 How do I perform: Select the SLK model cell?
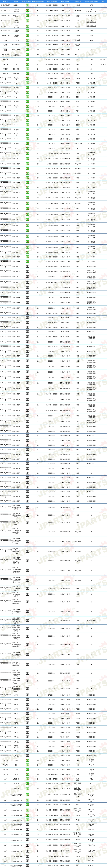click(x=16, y=148)
